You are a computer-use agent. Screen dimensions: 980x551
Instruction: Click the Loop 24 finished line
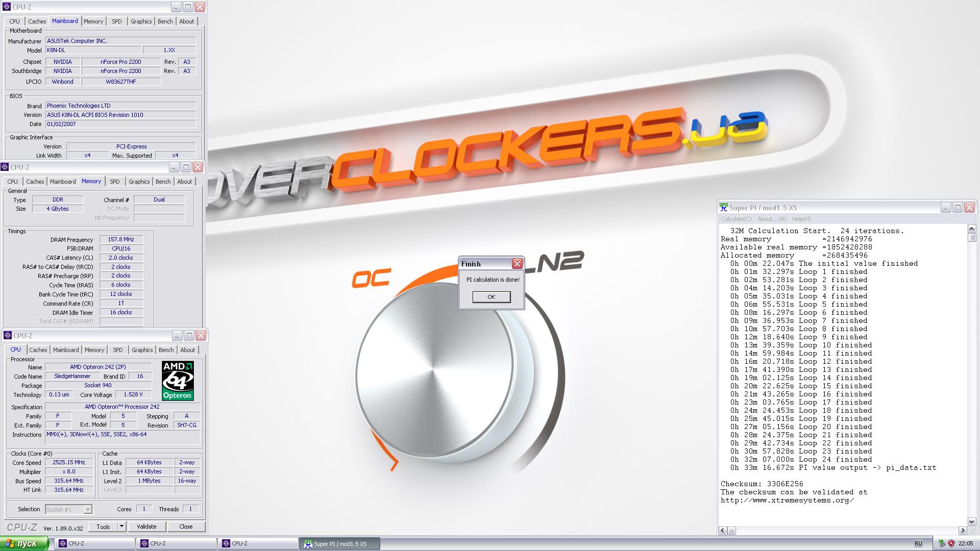tap(801, 459)
